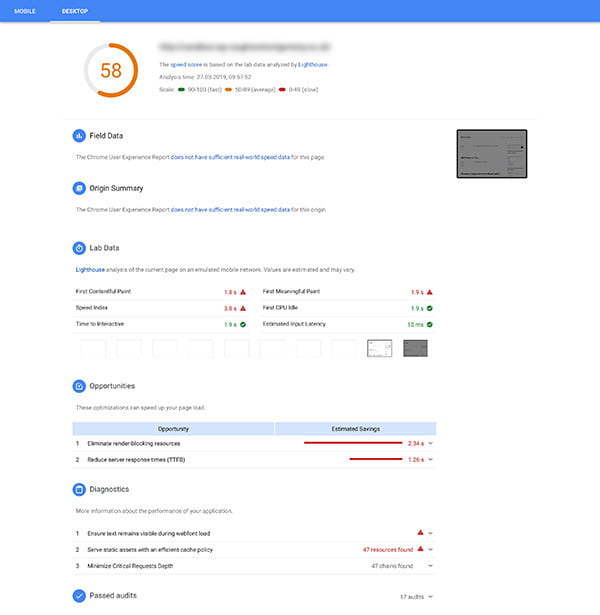Click '47 resources found' text
The height and width of the screenshot is (615, 600).
tap(388, 549)
